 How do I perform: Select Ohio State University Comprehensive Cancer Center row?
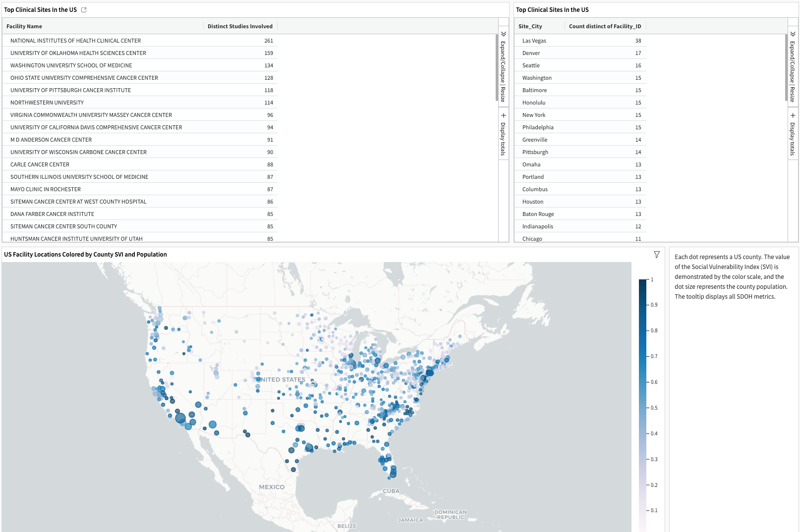[140, 78]
